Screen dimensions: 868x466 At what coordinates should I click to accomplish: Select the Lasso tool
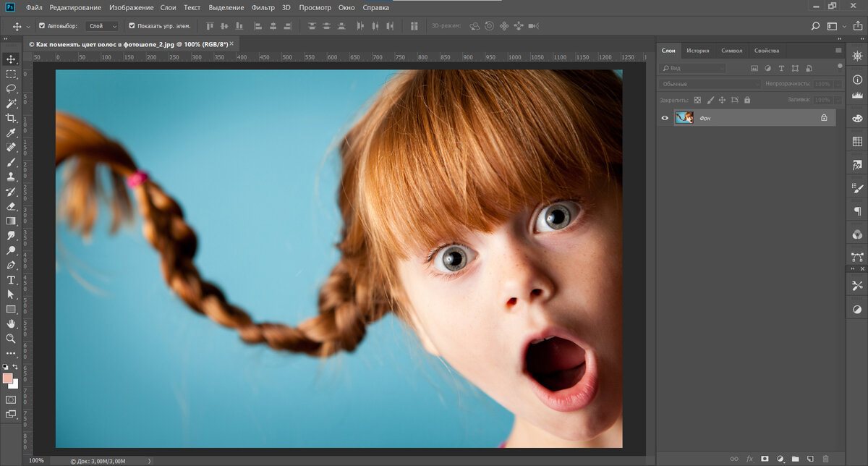(11, 88)
